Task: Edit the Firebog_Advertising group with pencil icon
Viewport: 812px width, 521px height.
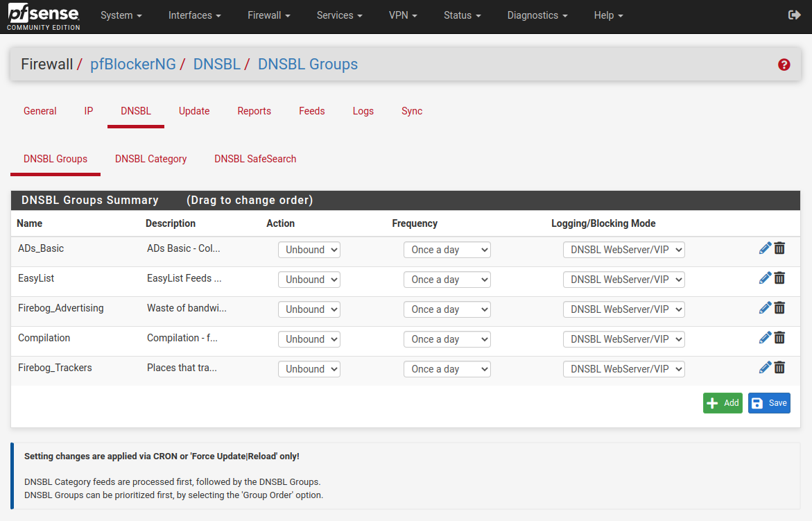Action: tap(765, 308)
